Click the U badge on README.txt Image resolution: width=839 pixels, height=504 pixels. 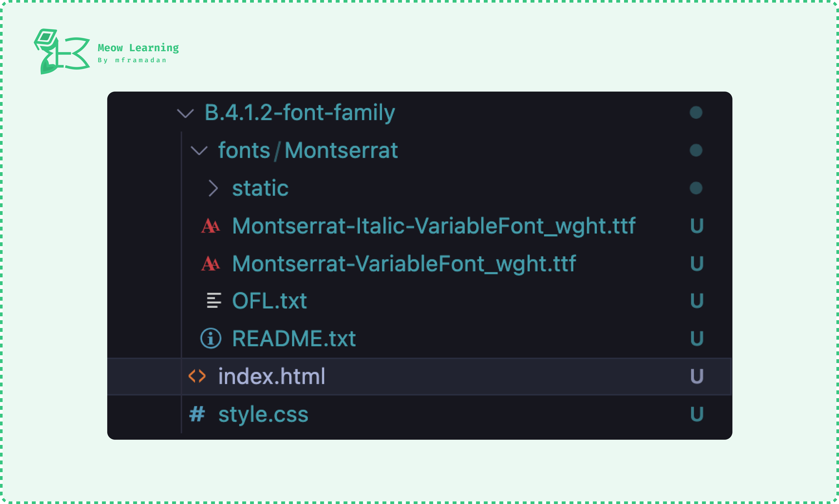697,339
